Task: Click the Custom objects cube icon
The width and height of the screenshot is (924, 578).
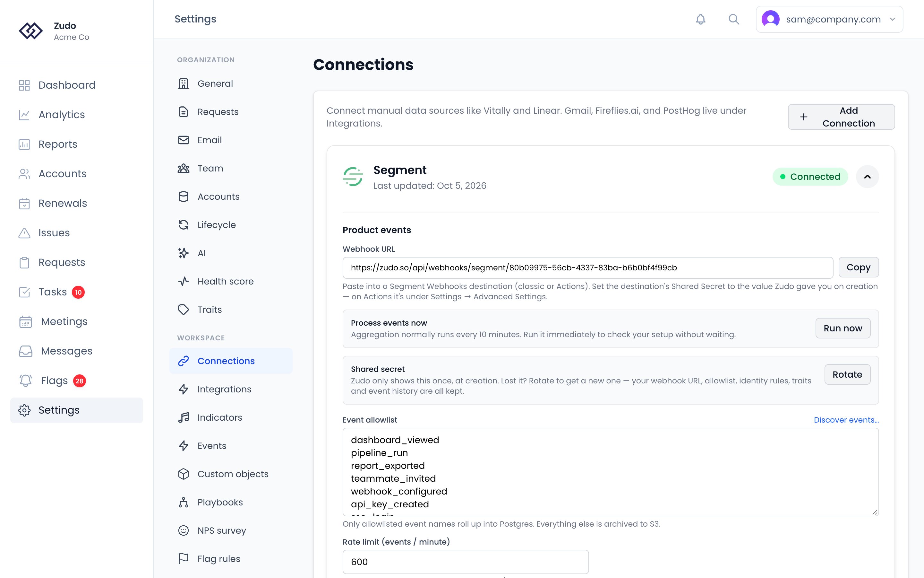Action: (184, 474)
